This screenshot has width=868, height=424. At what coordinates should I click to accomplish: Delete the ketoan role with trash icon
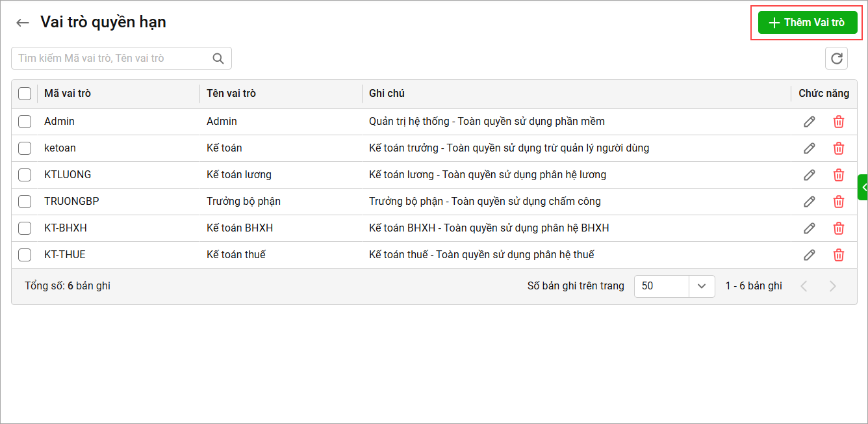(x=839, y=148)
